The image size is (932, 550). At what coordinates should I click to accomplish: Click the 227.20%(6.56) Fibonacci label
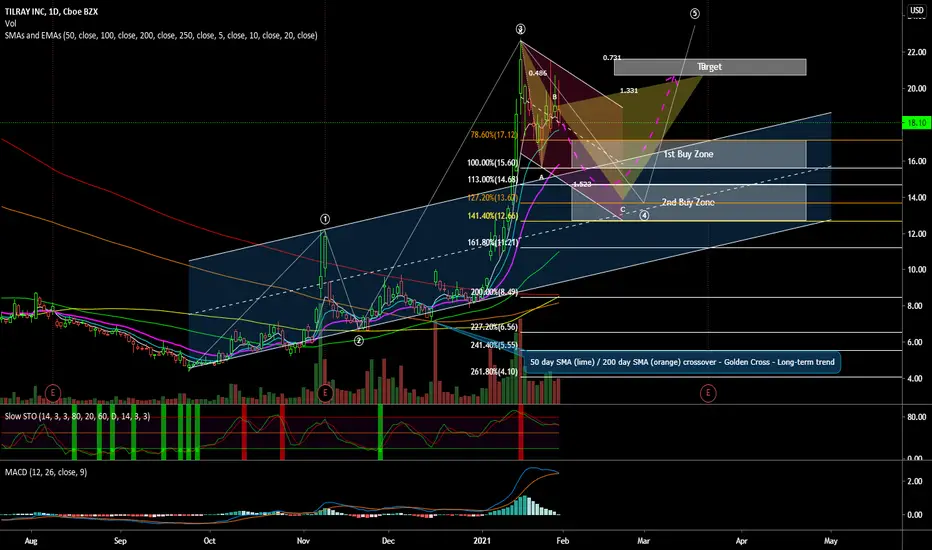click(494, 327)
